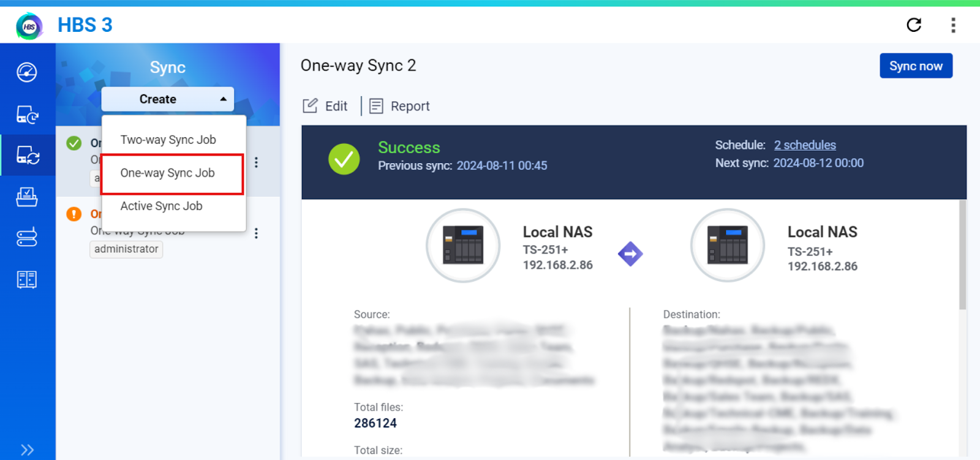Open the Report for this job
Viewport: 980px width, 460px height.
(x=399, y=106)
